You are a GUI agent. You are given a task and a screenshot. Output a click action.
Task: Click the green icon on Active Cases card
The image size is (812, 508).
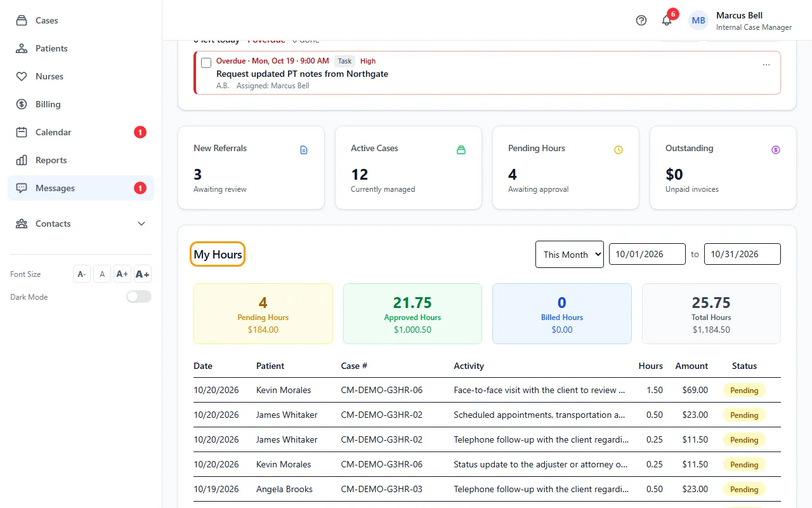click(461, 150)
